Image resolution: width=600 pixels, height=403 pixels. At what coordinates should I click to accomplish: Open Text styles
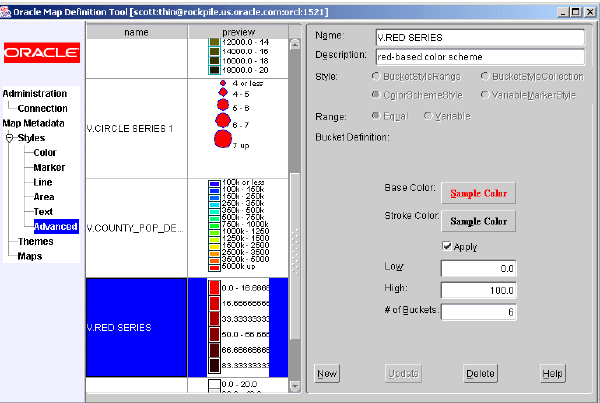(43, 212)
